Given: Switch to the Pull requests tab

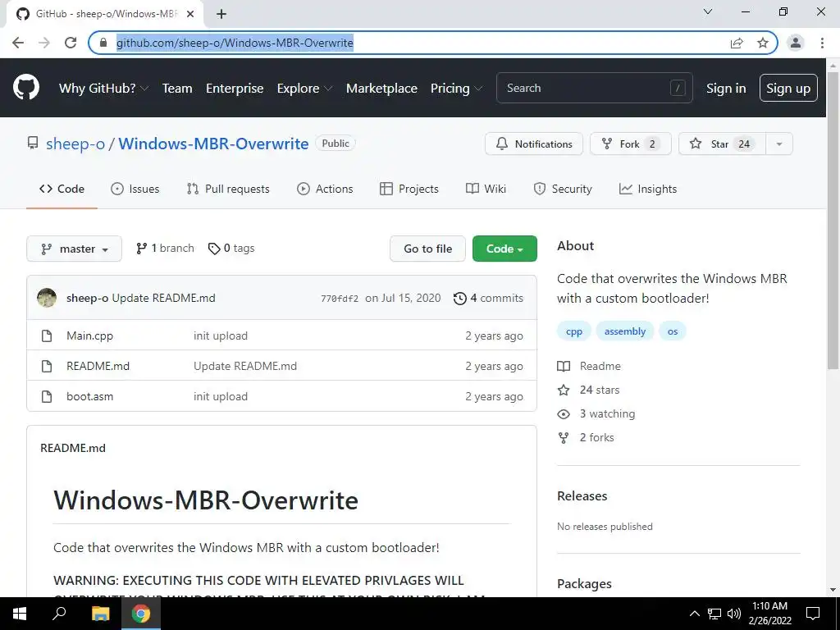Looking at the screenshot, I should click(x=228, y=189).
